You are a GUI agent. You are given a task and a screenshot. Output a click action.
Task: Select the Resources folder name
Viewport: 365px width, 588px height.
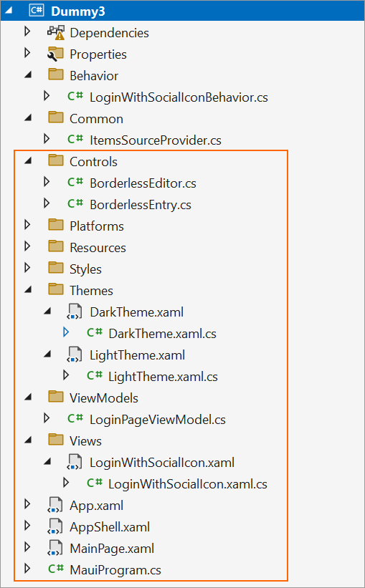coord(98,248)
